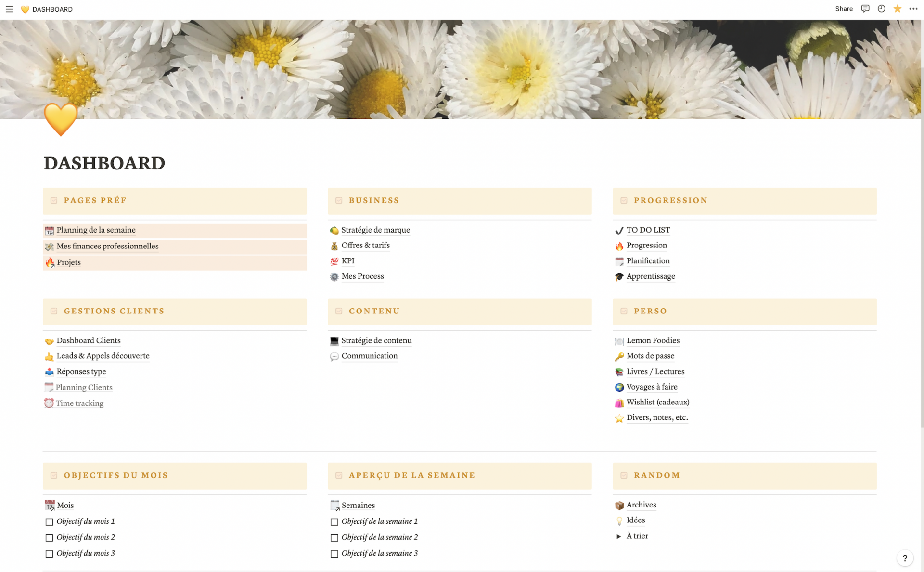Check the Objectif du mois 1 checkbox
This screenshot has height=572, width=924.
tap(49, 522)
